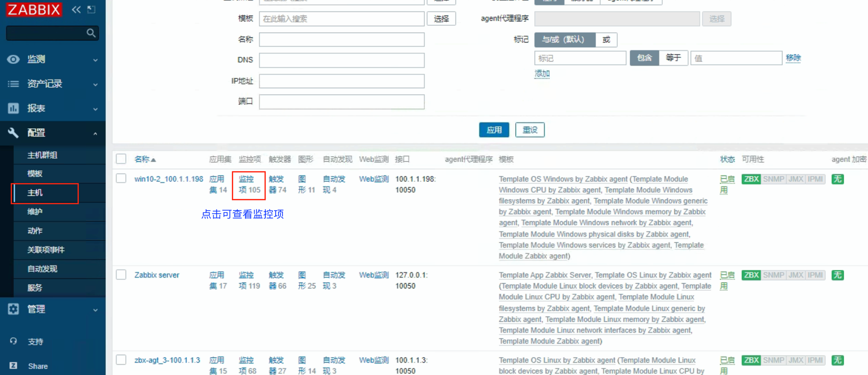The image size is (868, 375).
Task: Click the ZBX badge of zbx-agt_3 host
Action: click(751, 360)
